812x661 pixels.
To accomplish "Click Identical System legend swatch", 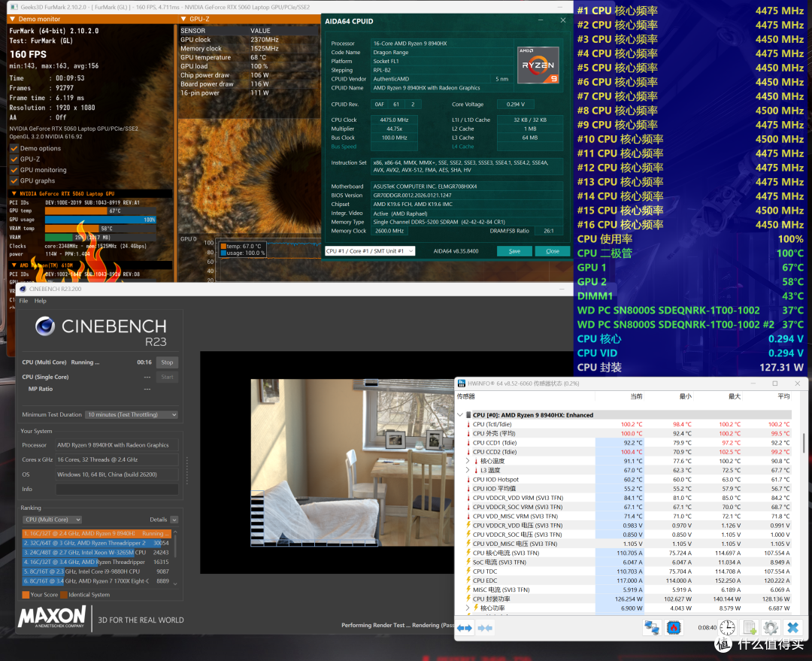I will click(64, 595).
